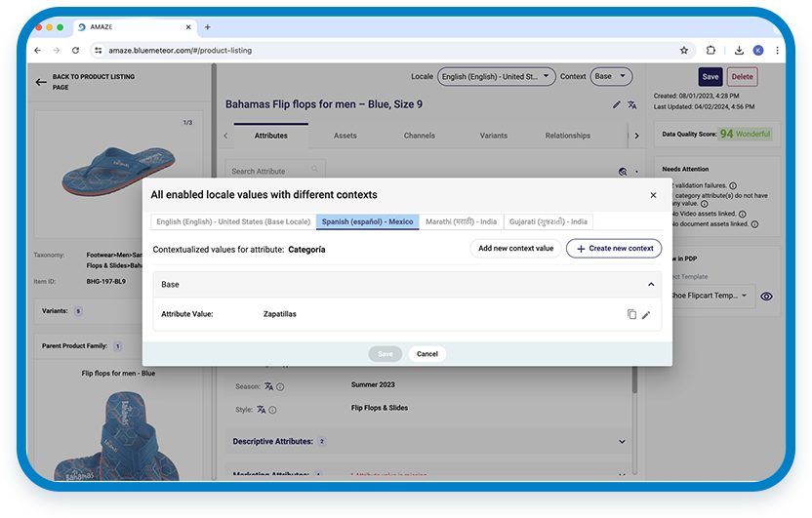
Task: Close the locale values dialog
Action: tap(653, 195)
